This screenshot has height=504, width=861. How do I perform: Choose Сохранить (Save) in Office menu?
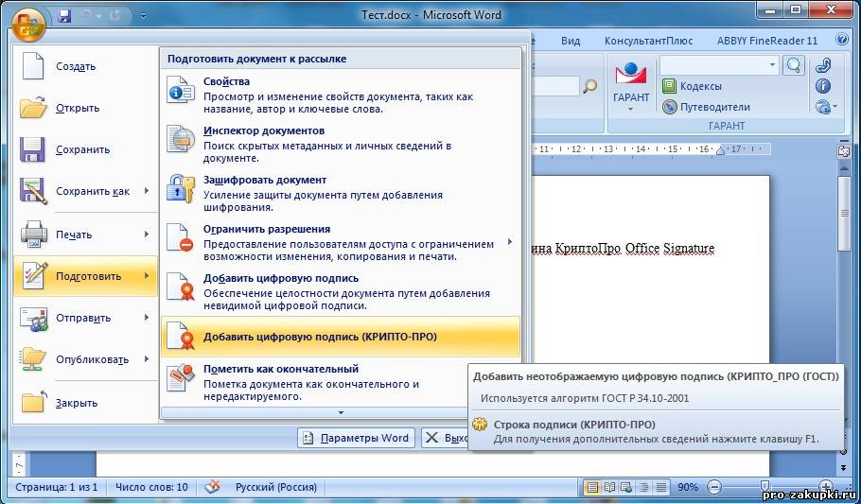coord(85,149)
